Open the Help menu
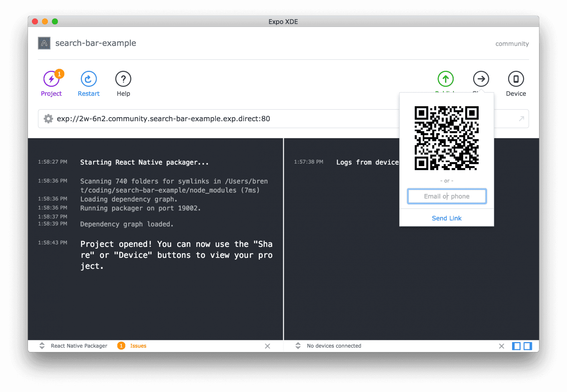 123,84
